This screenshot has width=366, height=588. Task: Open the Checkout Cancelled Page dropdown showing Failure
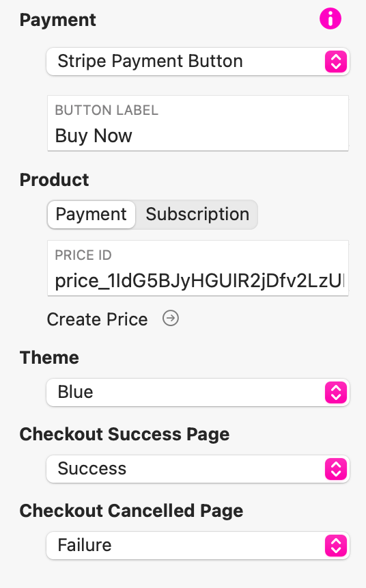[x=198, y=545]
